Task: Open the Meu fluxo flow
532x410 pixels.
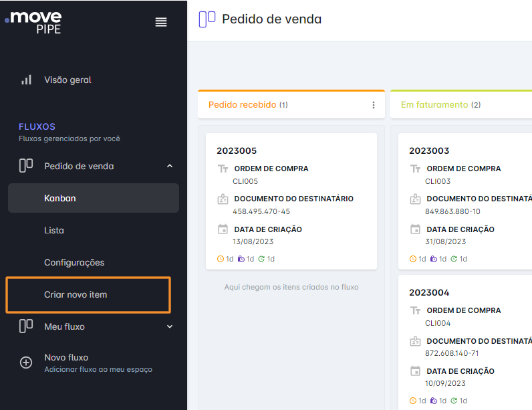Action: pos(64,326)
